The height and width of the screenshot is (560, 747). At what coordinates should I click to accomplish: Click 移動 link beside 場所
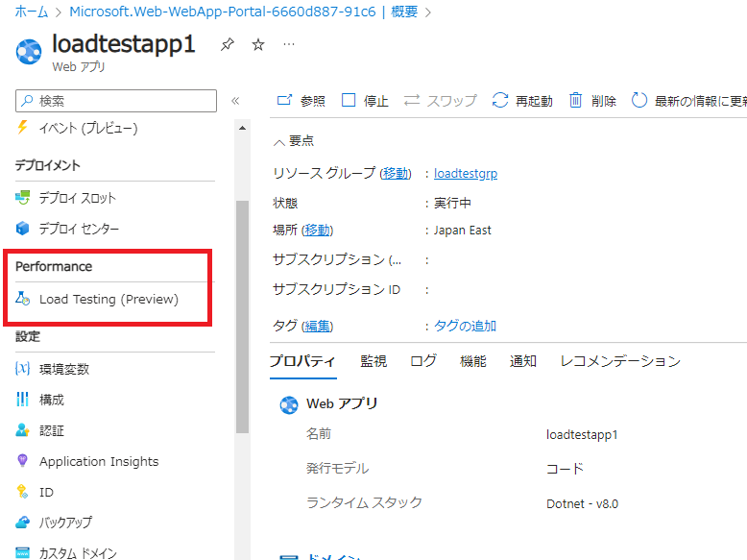click(317, 231)
